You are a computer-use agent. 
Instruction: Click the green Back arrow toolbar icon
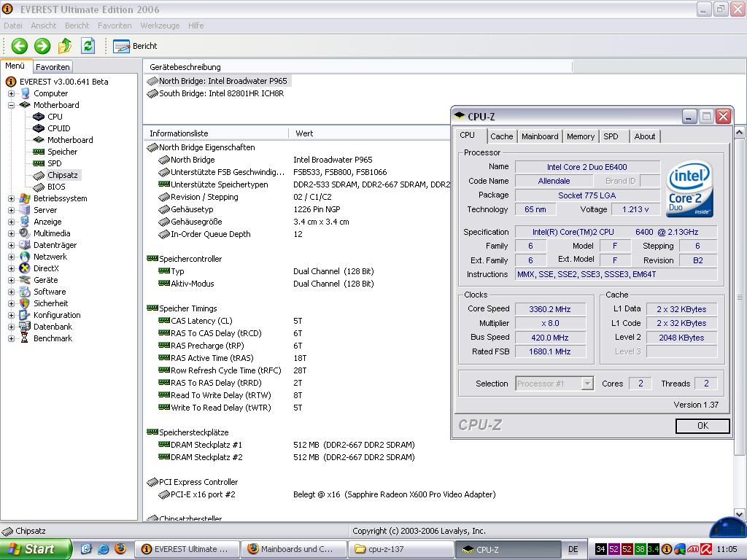pyautogui.click(x=20, y=46)
